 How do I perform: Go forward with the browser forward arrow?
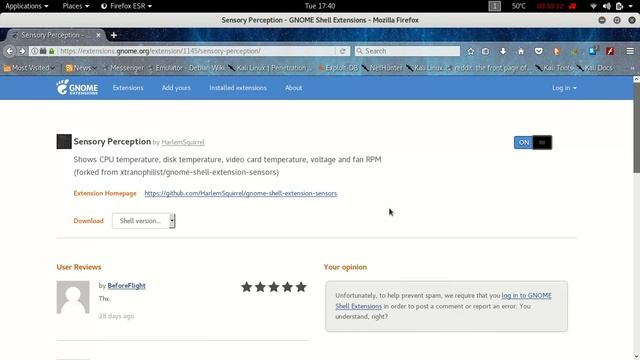click(x=22, y=51)
